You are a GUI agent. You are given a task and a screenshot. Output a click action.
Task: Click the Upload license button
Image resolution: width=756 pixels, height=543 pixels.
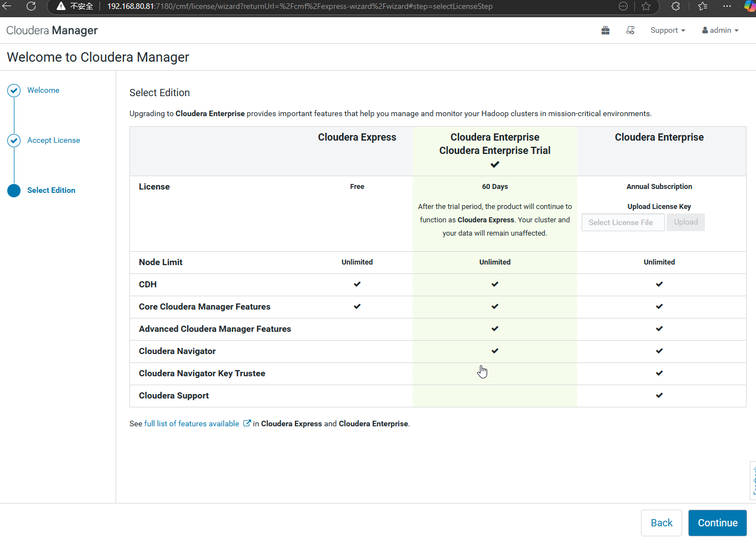686,222
